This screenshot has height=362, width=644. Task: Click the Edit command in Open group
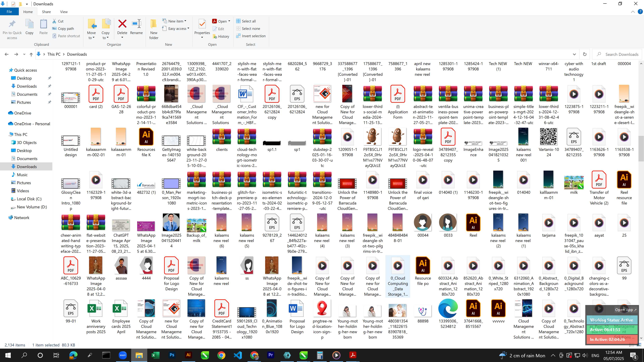tap(218, 29)
